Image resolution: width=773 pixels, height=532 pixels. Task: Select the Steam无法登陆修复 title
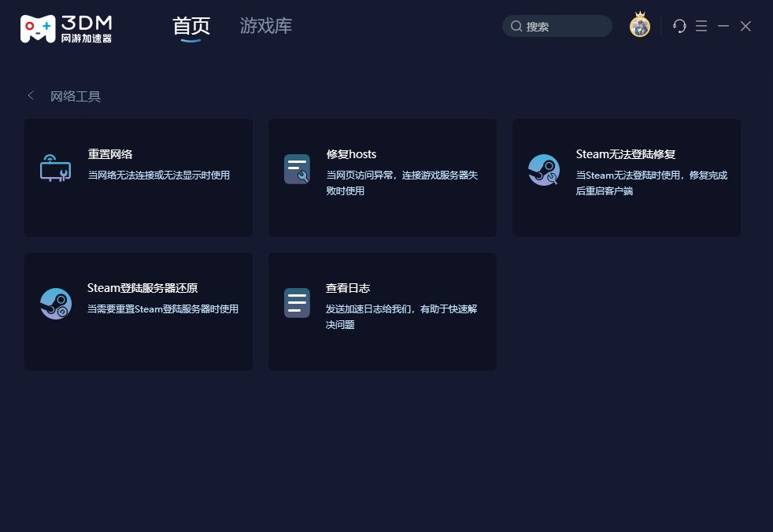(626, 154)
